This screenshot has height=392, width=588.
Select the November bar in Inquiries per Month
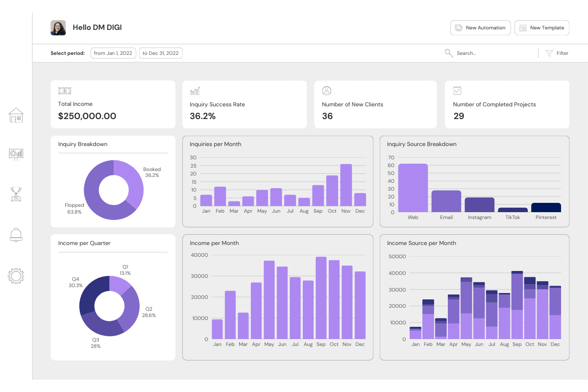pos(346,185)
